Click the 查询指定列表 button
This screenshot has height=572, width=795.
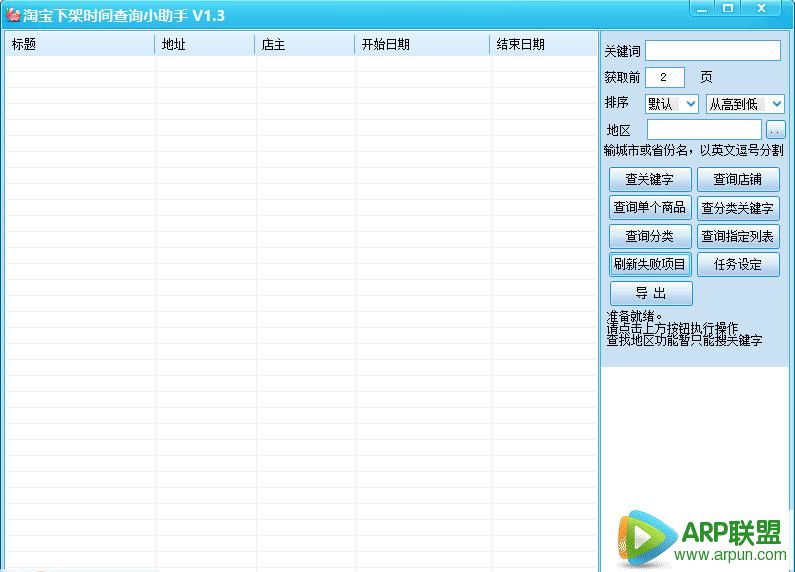[x=738, y=237]
